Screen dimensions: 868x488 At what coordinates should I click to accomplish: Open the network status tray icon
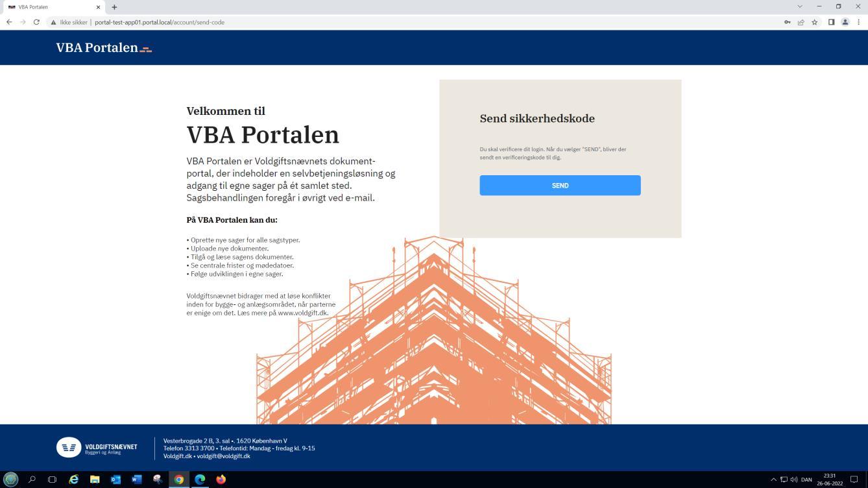(784, 480)
